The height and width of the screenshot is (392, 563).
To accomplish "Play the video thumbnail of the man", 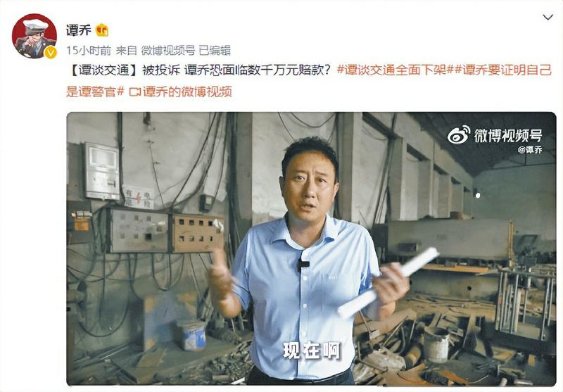I will pyautogui.click(x=311, y=248).
